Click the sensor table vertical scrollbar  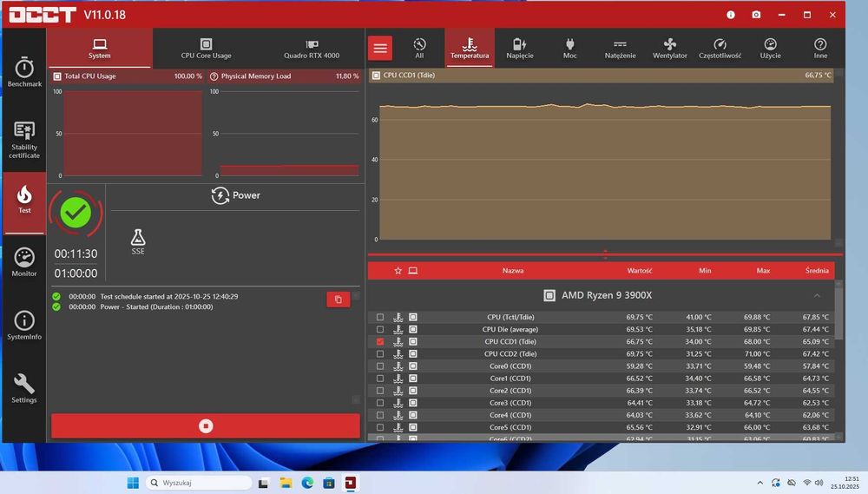pos(838,313)
